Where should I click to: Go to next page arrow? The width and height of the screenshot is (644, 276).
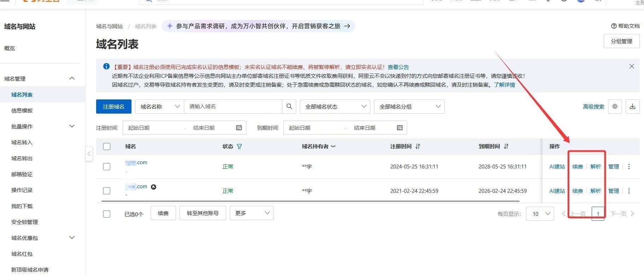(x=633, y=214)
